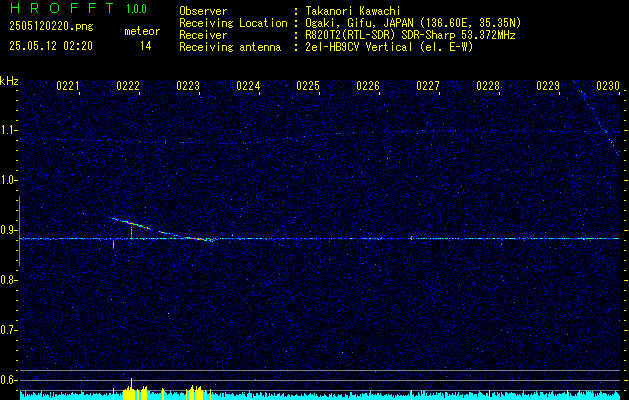Click the date stamp 25.05.12 02:20

[x=51, y=46]
